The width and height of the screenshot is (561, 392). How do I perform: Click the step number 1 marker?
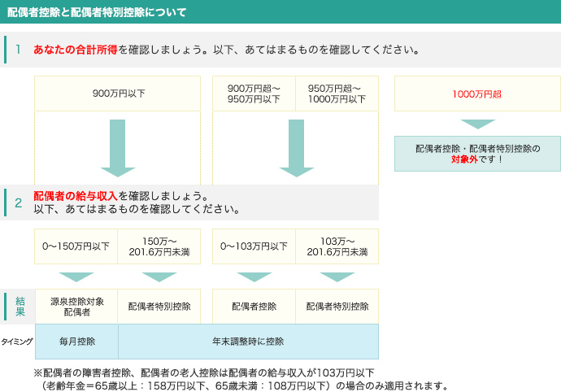pos(18,50)
